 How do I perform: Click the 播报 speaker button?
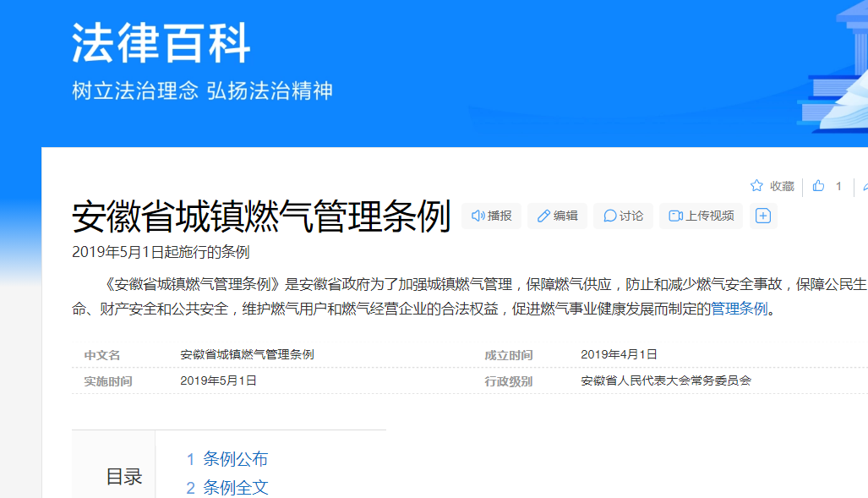(491, 216)
